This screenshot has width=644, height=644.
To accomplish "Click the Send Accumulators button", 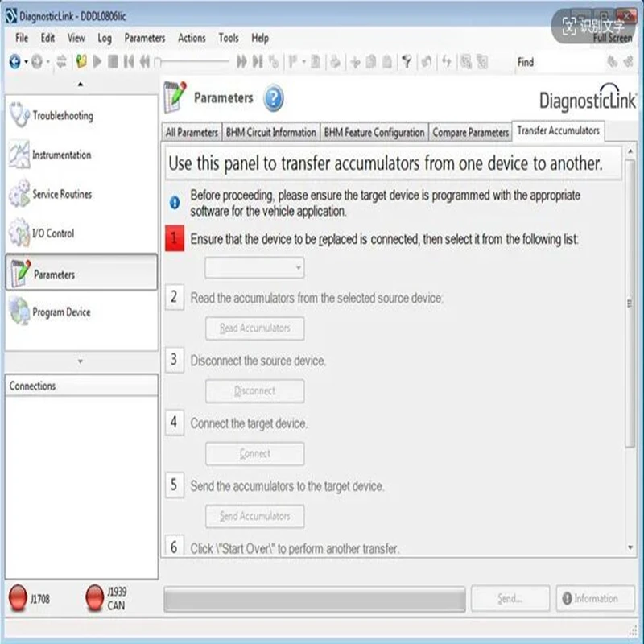I will click(x=254, y=516).
